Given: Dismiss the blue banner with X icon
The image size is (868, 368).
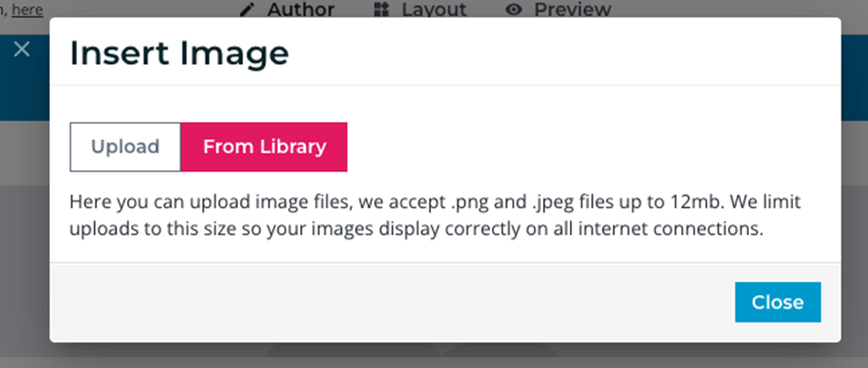Looking at the screenshot, I should pos(21,49).
